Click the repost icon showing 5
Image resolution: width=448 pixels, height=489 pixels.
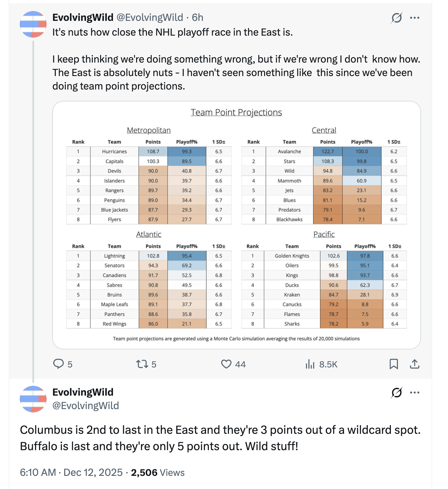tap(142, 364)
